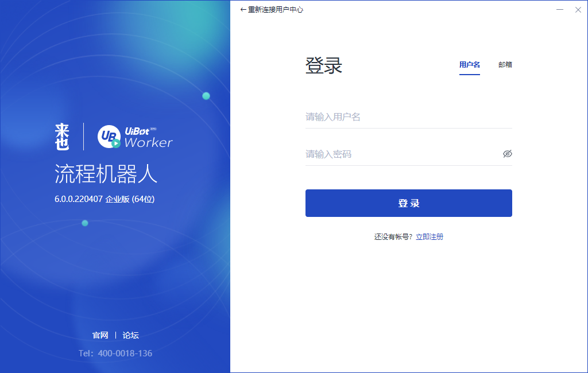Go back to 重新连接用户中心
This screenshot has height=373, width=588.
[272, 10]
